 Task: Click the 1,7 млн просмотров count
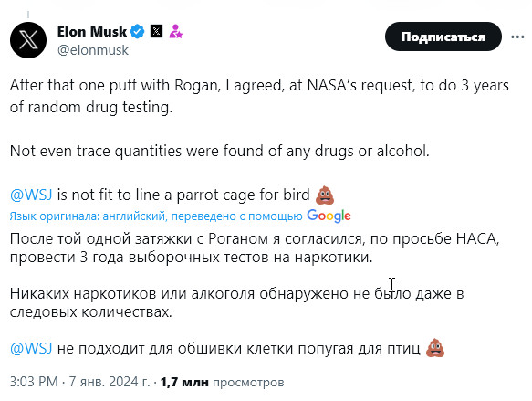222,382
